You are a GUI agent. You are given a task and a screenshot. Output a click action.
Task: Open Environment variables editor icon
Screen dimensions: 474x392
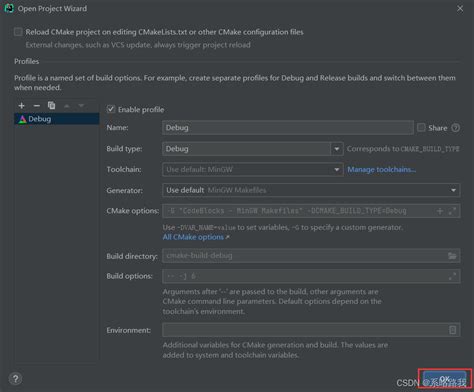(x=452, y=330)
